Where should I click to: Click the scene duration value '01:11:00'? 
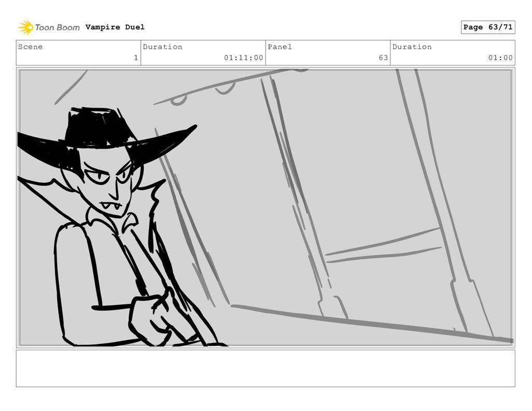pyautogui.click(x=244, y=58)
